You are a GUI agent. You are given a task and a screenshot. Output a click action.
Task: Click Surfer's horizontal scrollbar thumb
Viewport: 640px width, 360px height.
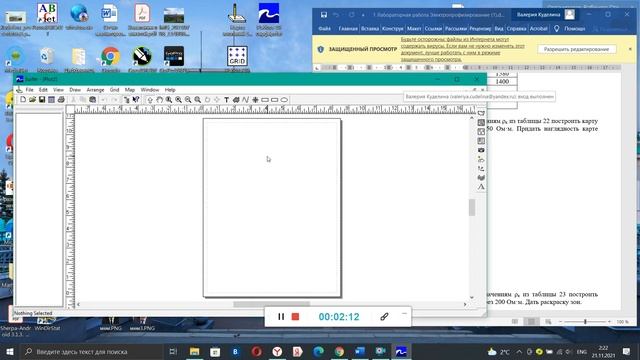point(271,304)
